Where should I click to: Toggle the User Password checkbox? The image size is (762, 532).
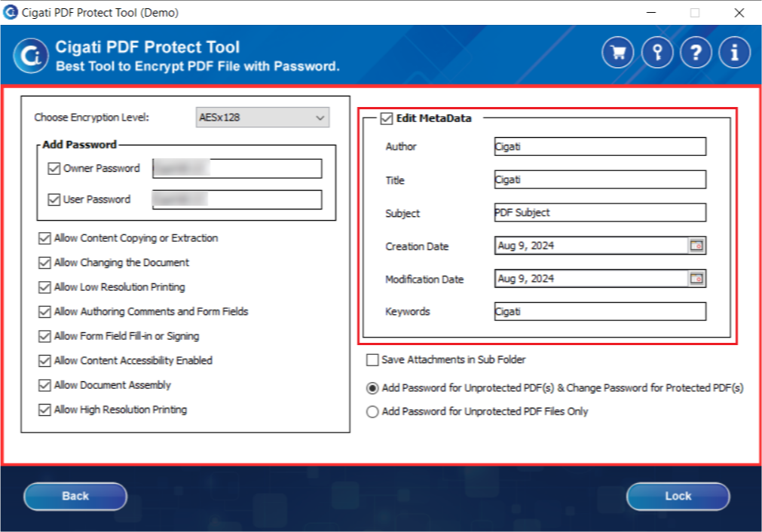pyautogui.click(x=54, y=200)
